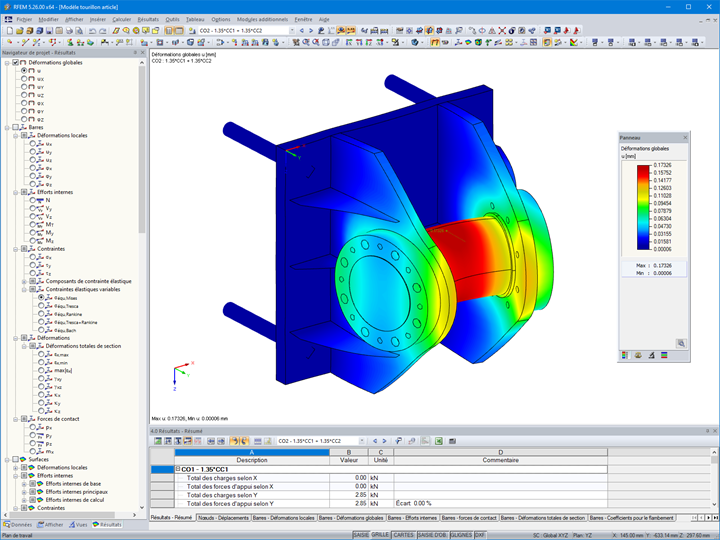Viewport: 720px width, 540px height.
Task: Click the red X delete icon in toolbar
Action: point(502,31)
